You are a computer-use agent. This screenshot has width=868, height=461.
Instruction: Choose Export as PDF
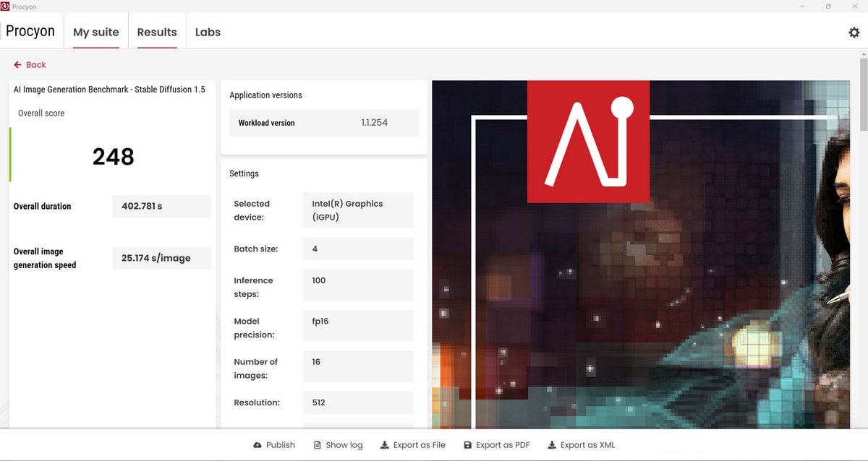497,445
